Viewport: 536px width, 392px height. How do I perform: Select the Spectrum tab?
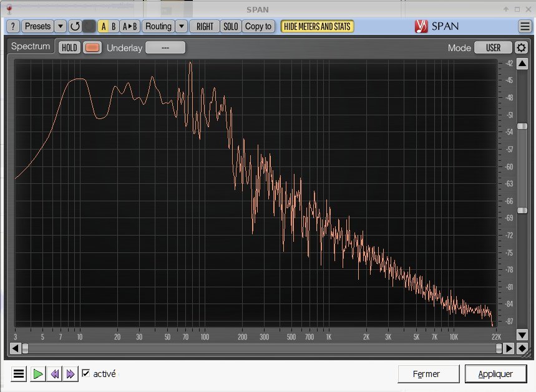[x=31, y=46]
